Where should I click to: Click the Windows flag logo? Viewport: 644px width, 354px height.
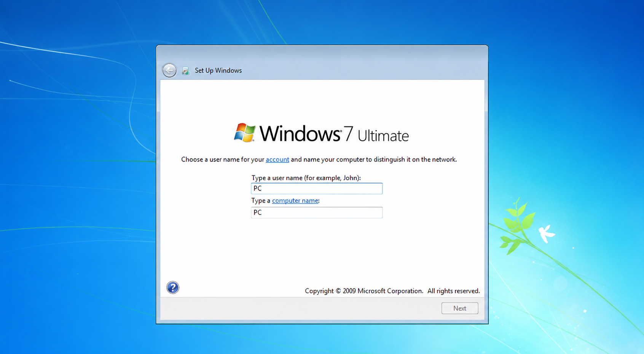pyautogui.click(x=244, y=133)
